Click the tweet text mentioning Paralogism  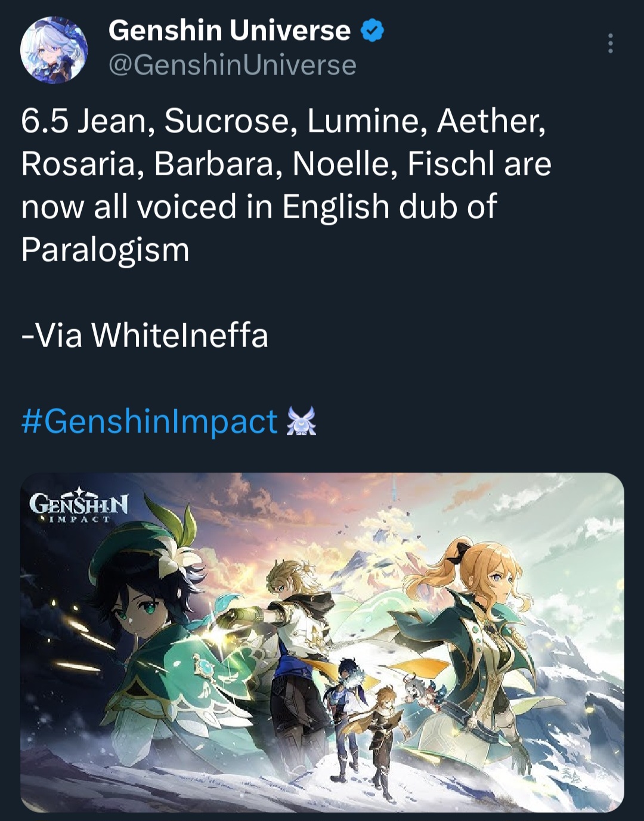(285, 185)
